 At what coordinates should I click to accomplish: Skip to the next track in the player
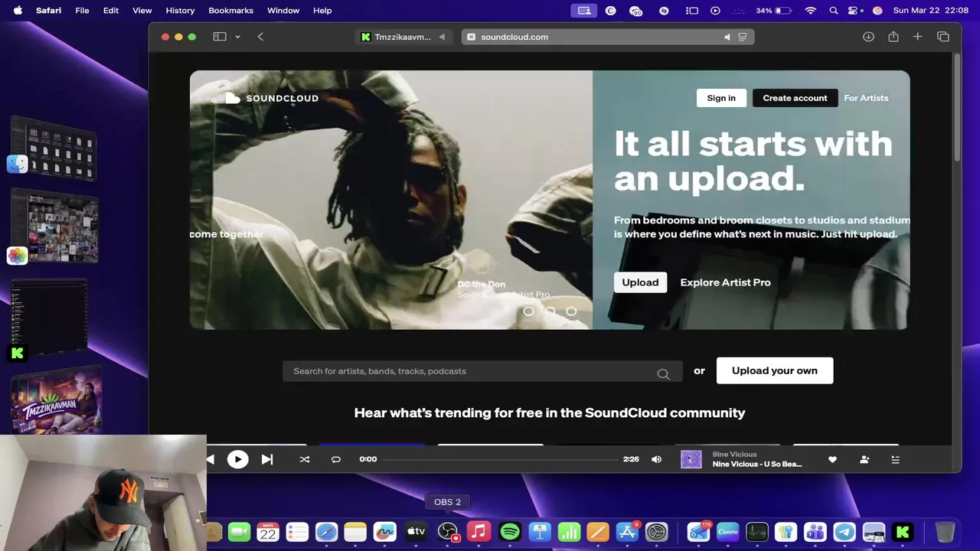coord(266,459)
